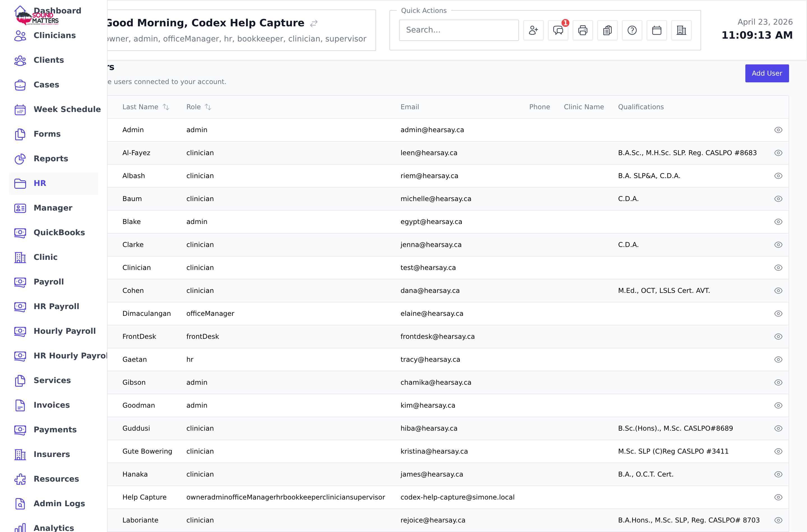This screenshot has width=807, height=532.
Task: Click eye icon for Dimaculangan row
Action: point(778,314)
